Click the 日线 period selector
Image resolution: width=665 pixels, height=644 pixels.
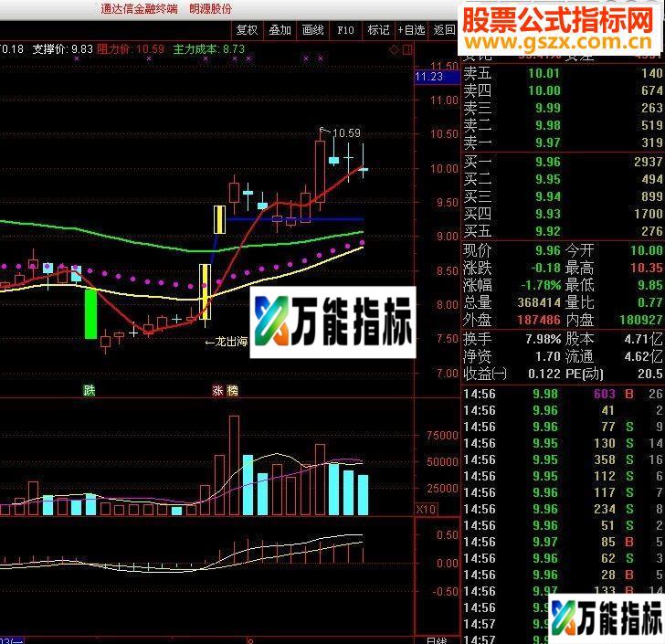(437, 639)
